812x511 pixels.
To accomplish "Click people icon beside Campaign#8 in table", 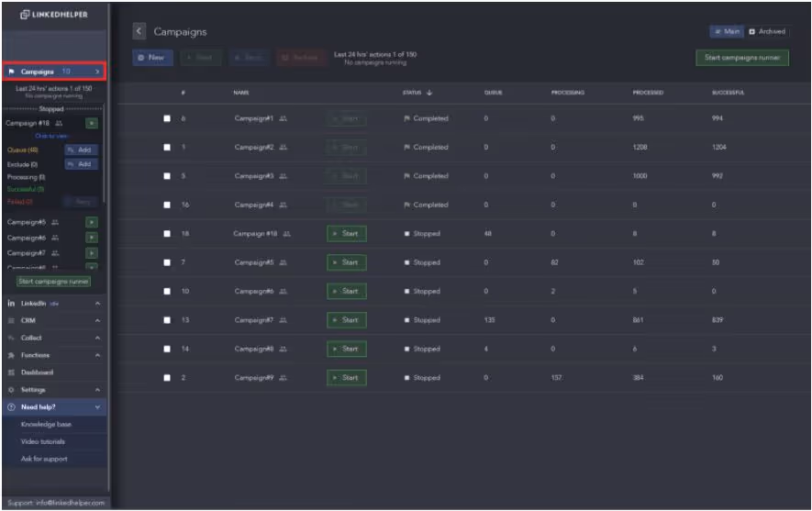I will [283, 349].
